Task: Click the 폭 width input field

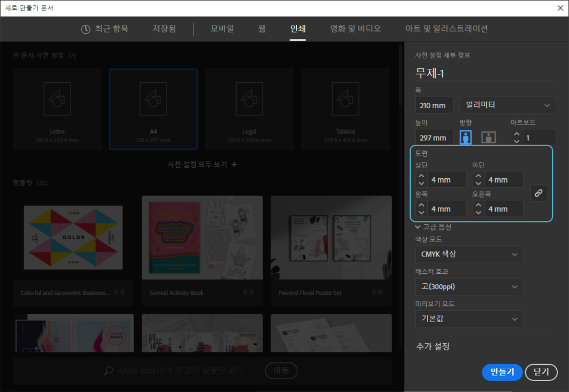Action: click(x=434, y=105)
